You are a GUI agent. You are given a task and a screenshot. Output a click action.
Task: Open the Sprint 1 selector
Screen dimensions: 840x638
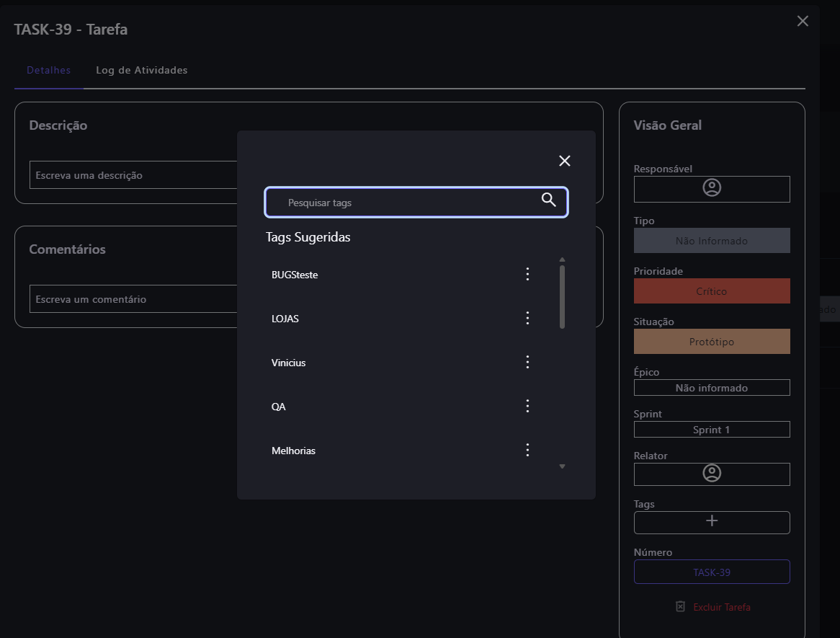(x=712, y=430)
